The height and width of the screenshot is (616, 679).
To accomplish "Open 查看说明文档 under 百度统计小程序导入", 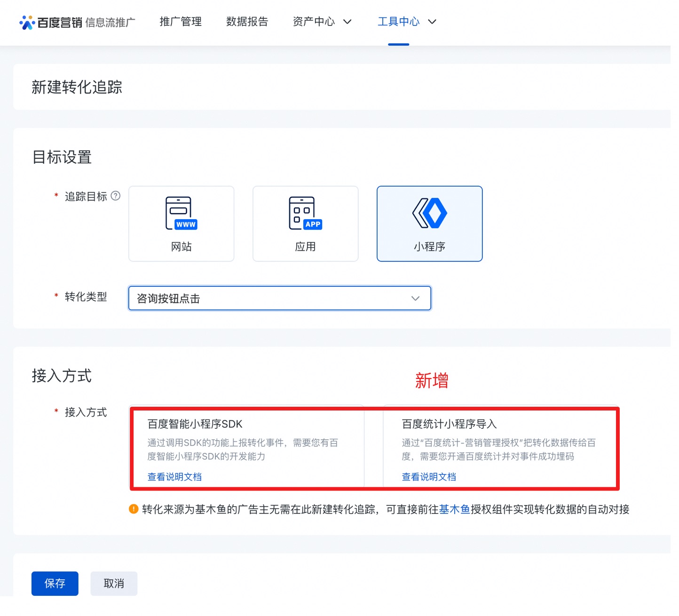I will 429,477.
